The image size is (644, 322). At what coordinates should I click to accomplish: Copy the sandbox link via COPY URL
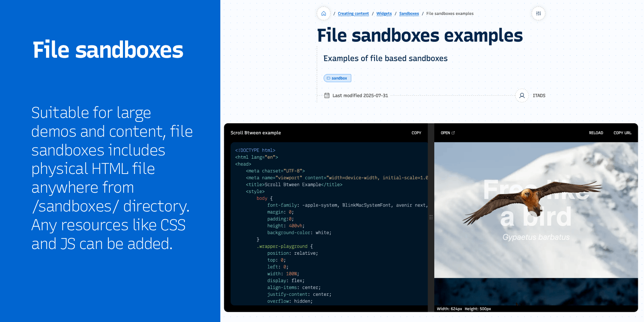[622, 133]
